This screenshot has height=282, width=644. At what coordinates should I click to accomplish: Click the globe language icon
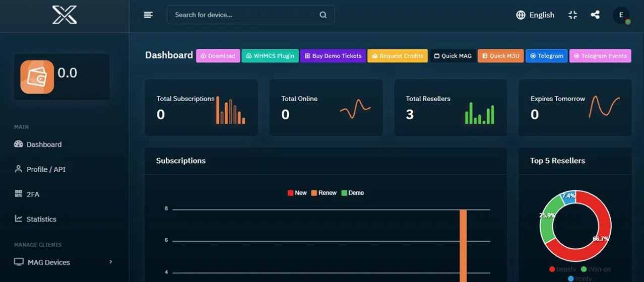[521, 15]
